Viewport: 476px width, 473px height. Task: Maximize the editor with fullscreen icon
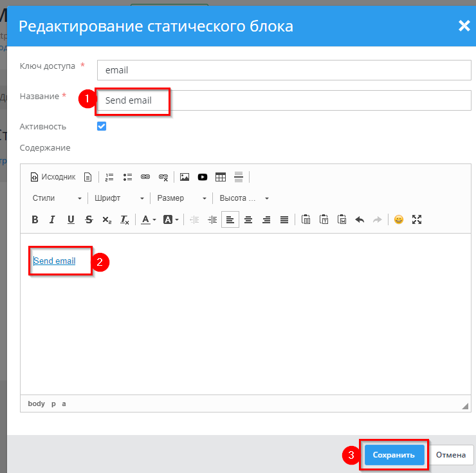(417, 219)
